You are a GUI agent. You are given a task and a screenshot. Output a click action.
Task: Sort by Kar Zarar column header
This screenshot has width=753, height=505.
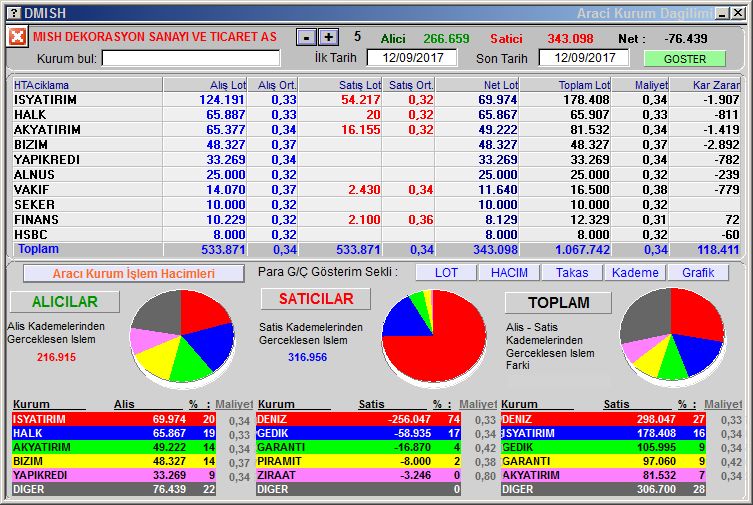(705, 85)
